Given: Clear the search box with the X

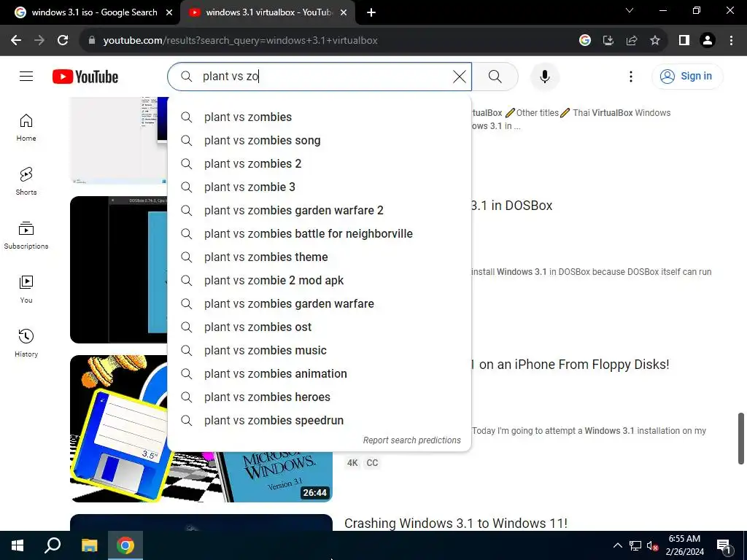Looking at the screenshot, I should tap(460, 76).
